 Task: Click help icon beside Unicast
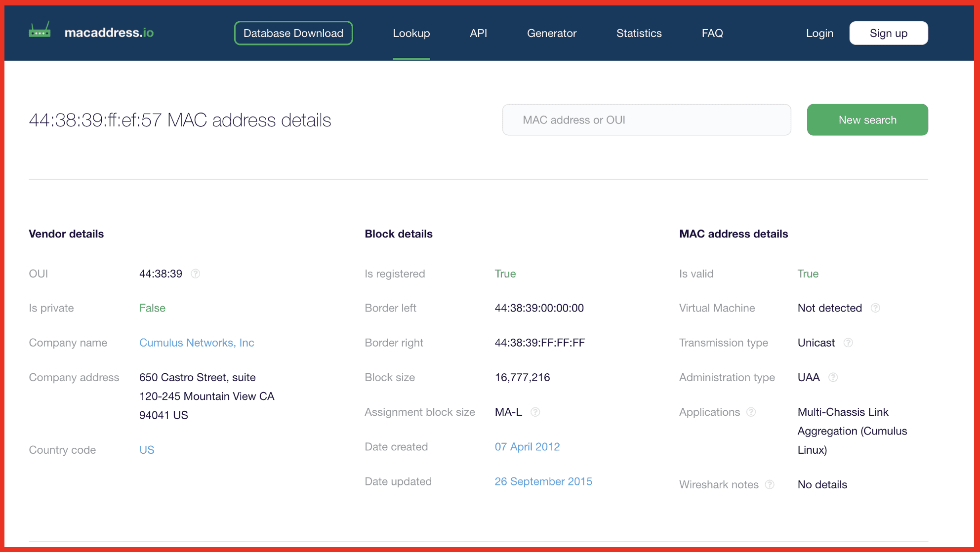[x=848, y=343]
